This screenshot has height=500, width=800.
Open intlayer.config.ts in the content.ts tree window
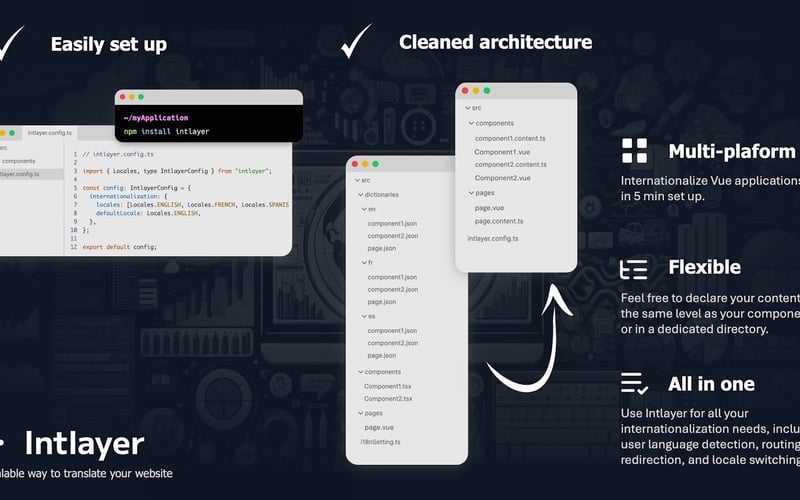(493, 238)
